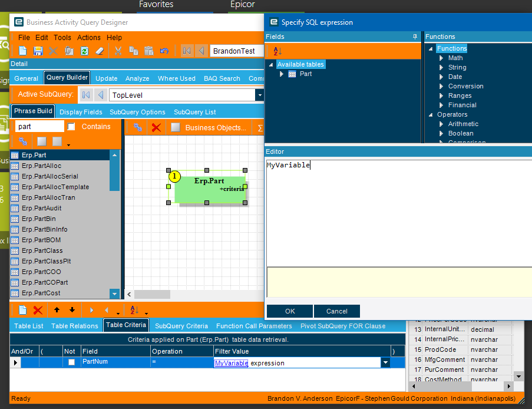Click the Undo arrow icon
This screenshot has width=532, height=409.
point(164,51)
